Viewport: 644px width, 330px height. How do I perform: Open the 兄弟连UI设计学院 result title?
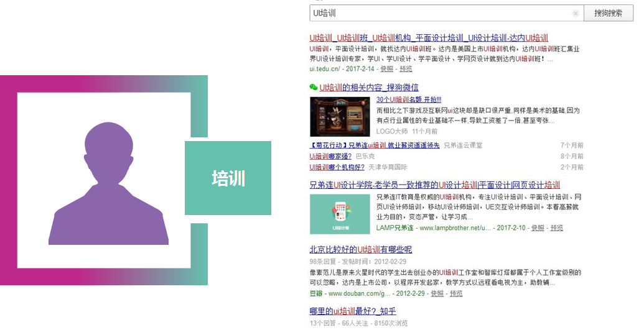coord(435,185)
